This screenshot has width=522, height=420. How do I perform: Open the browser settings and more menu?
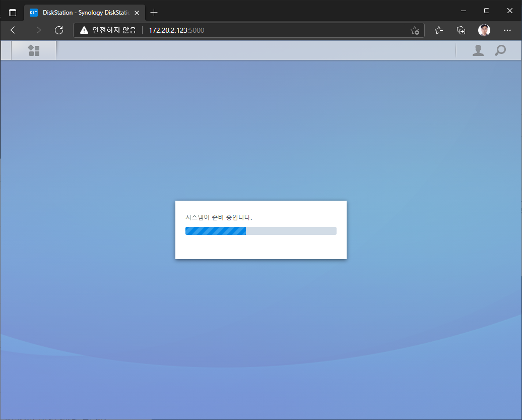tap(507, 30)
